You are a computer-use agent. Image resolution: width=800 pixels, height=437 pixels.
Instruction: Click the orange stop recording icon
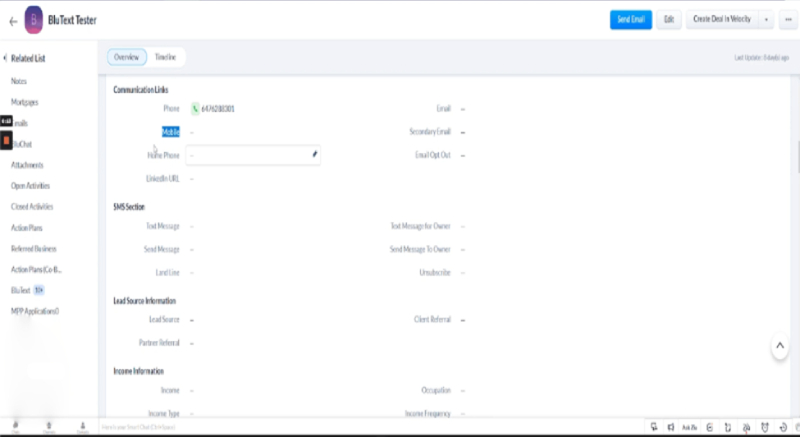pyautogui.click(x=6, y=140)
